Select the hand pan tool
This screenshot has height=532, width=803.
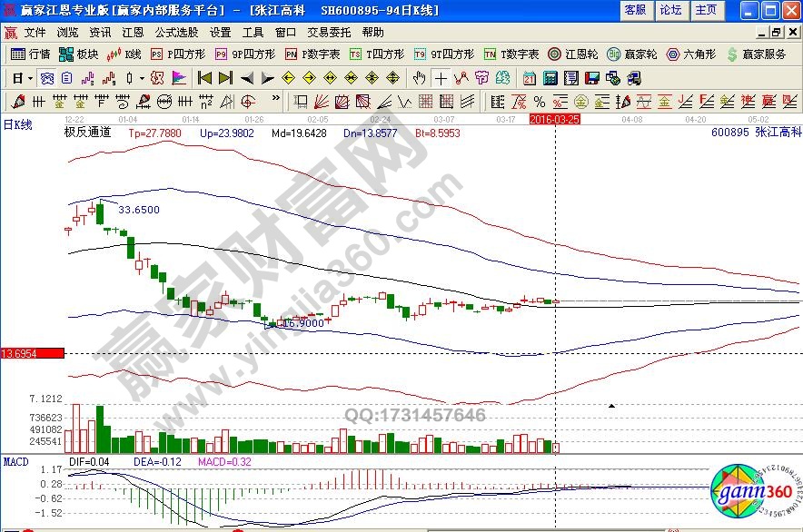tap(420, 77)
